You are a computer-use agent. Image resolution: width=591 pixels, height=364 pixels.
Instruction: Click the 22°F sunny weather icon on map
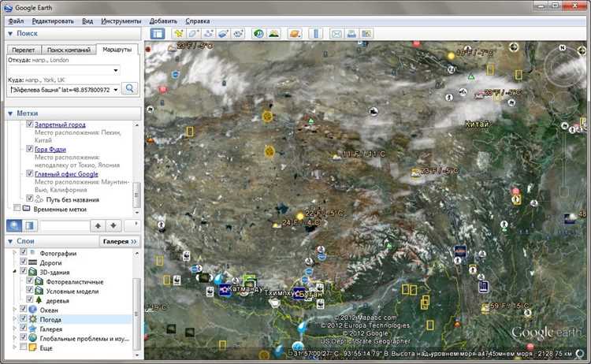click(x=300, y=217)
